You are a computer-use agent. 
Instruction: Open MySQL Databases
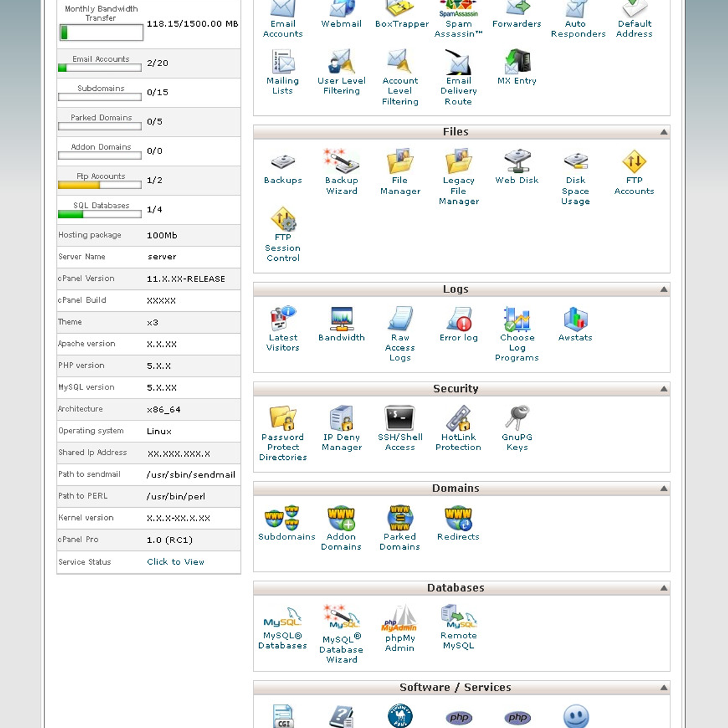283,627
